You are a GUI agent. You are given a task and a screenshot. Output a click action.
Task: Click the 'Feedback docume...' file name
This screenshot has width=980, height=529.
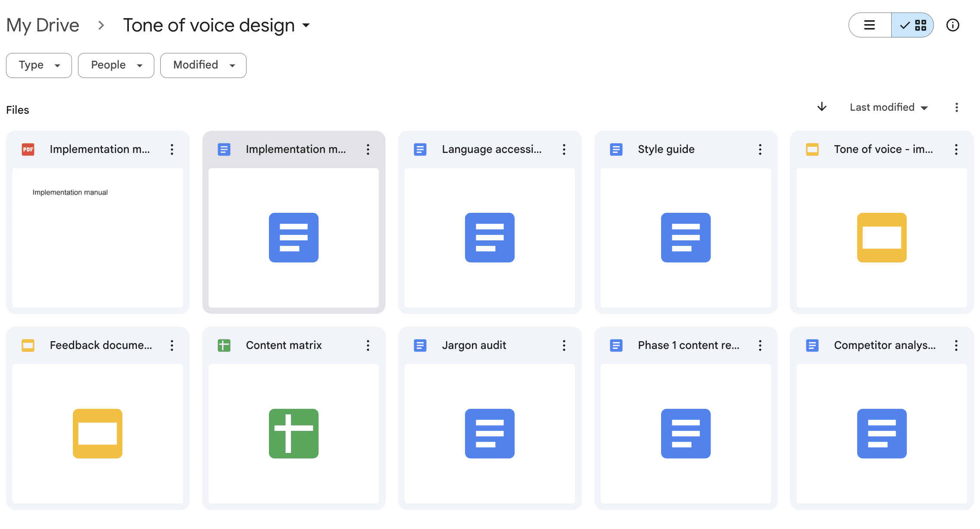(101, 345)
